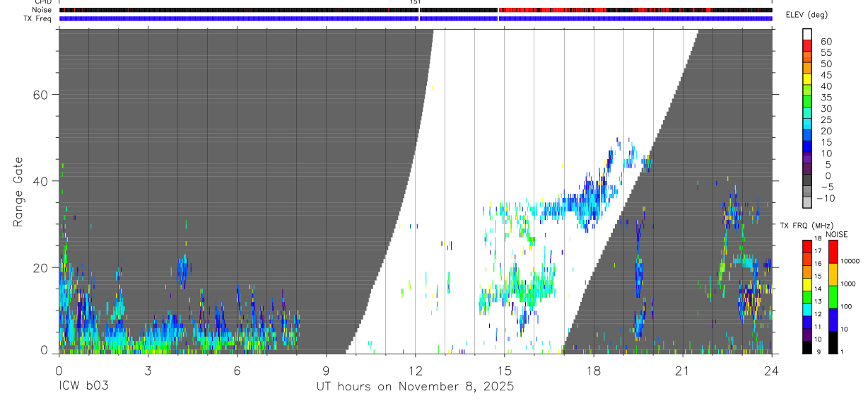
Task: Click the 'NOISE' legend title
Action: pos(837,234)
